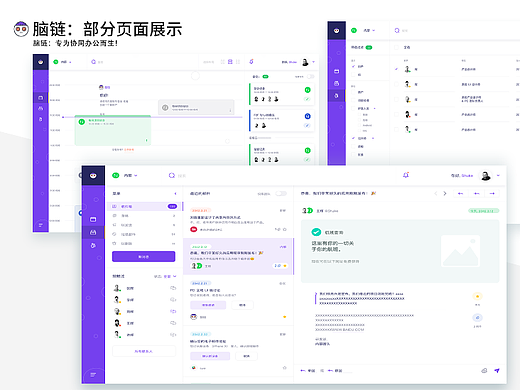Open workspace dropdown in the contacts window header
Screen dimensions: 520x390
(x=369, y=30)
